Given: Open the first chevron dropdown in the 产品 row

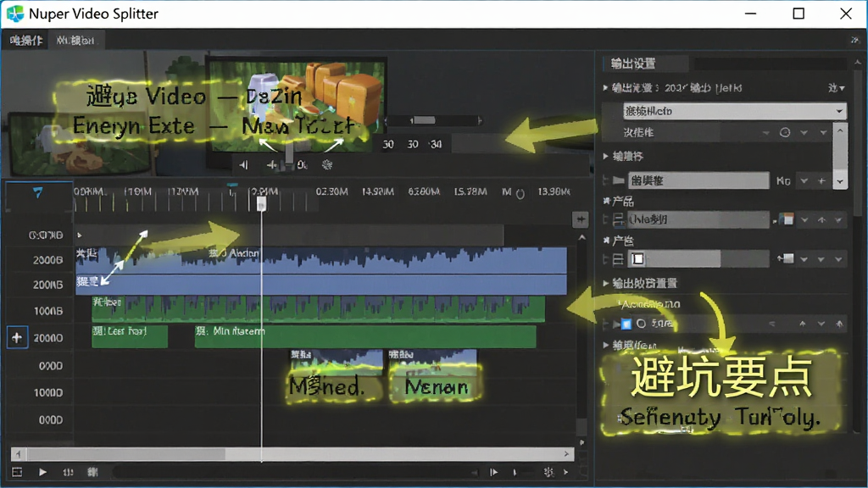Looking at the screenshot, I should (804, 220).
